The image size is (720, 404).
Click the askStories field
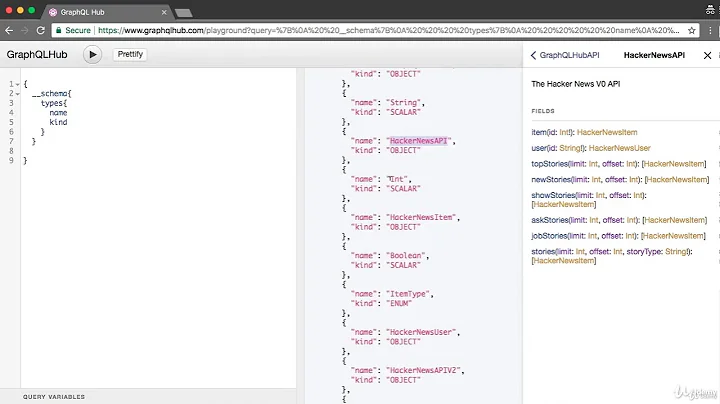[x=550, y=220]
